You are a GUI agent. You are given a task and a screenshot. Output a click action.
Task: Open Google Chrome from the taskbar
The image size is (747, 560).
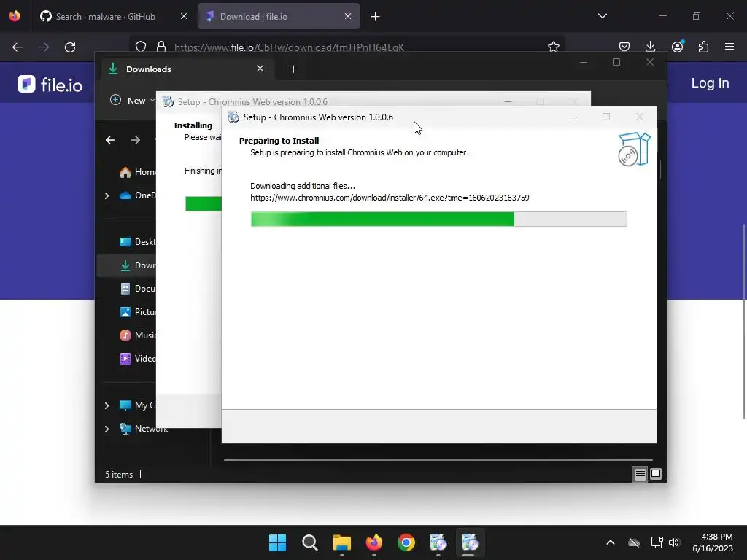(406, 542)
